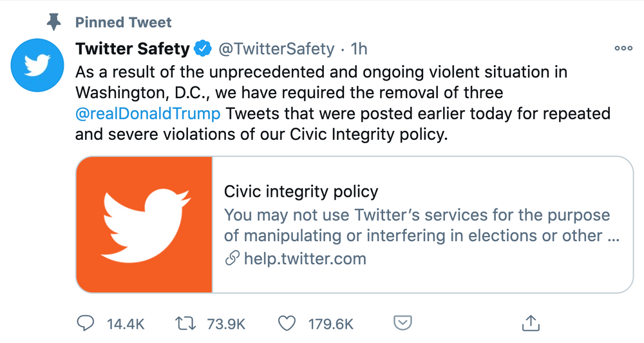
Task: Click the 73.9K retweet count
Action: coord(226,324)
